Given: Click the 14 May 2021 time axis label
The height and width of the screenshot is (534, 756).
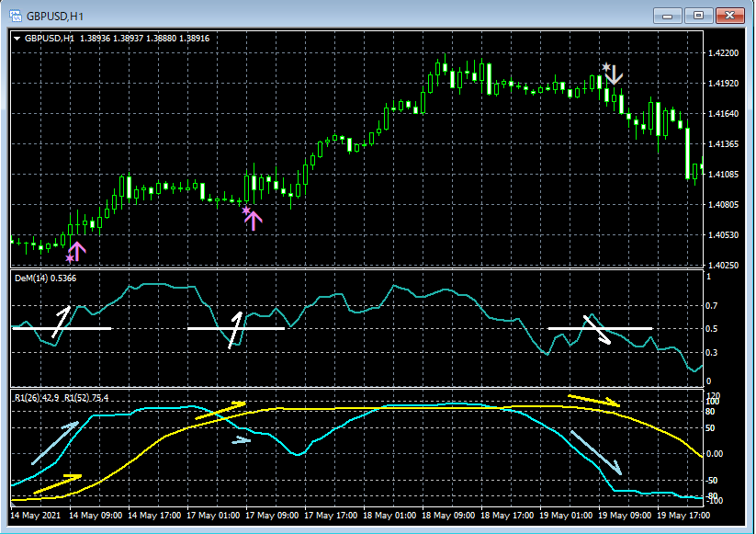Looking at the screenshot, I should (37, 517).
